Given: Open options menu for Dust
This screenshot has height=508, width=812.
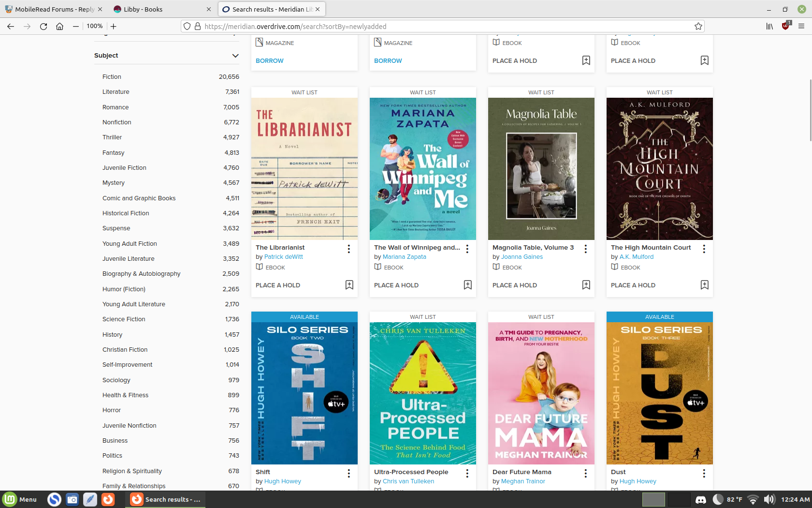Looking at the screenshot, I should (704, 473).
